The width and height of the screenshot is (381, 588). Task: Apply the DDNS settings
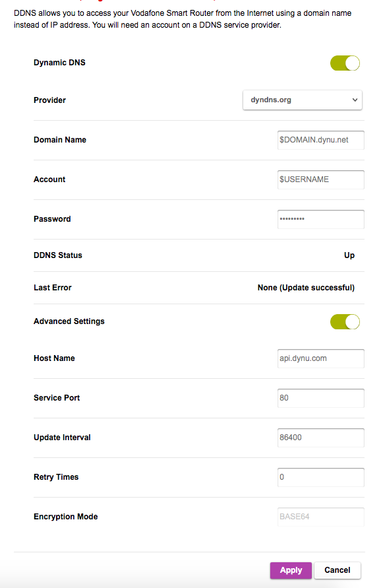(x=291, y=570)
